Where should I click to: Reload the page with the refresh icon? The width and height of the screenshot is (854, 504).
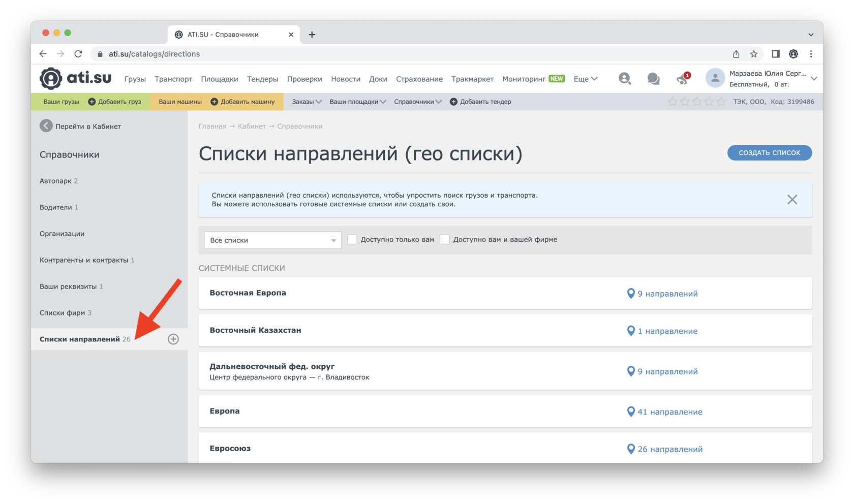(x=78, y=54)
